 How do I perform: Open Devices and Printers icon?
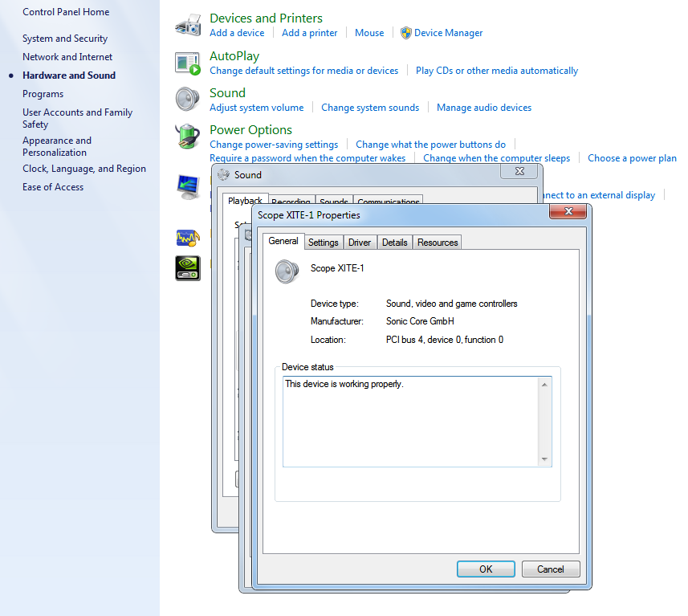tap(188, 25)
